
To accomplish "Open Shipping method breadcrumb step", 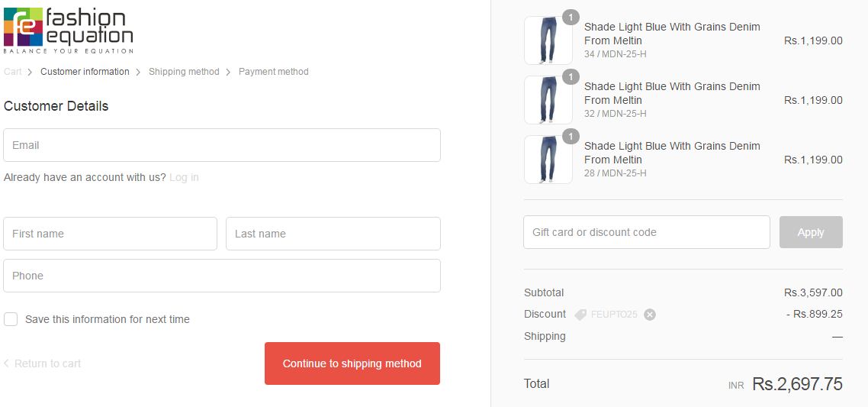I will coord(184,72).
